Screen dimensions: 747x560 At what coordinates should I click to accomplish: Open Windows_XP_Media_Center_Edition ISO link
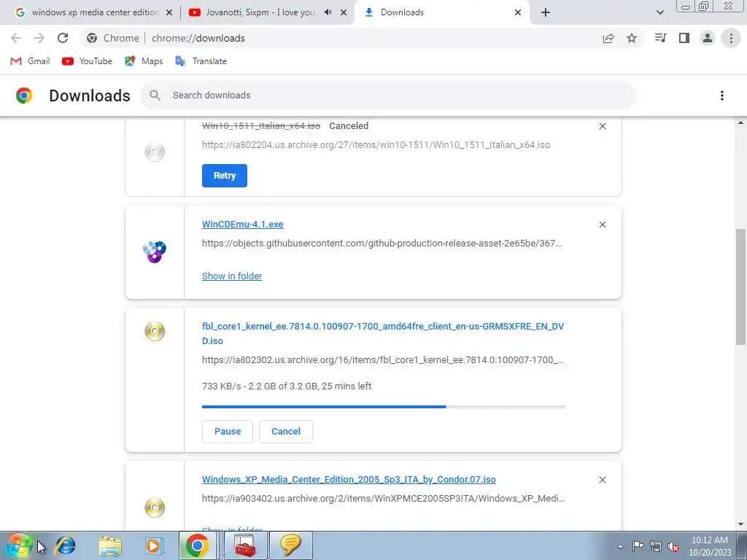(x=349, y=480)
